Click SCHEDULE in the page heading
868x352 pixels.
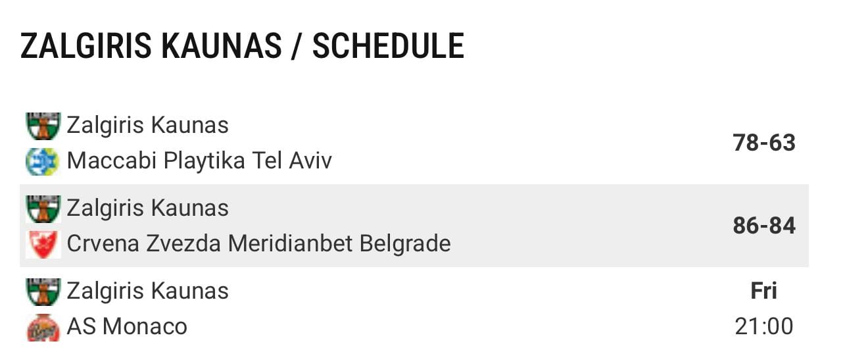[388, 46]
